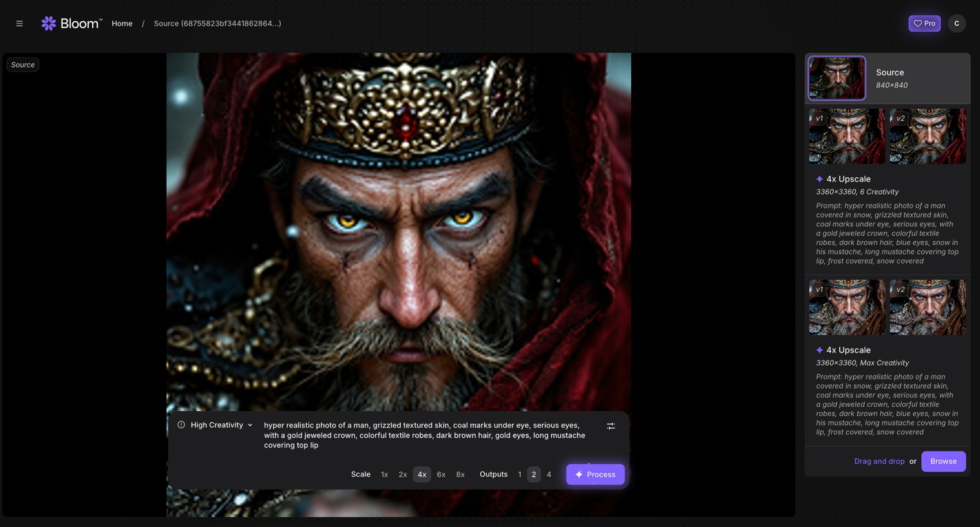The width and height of the screenshot is (980, 527).
Task: Open the hamburger menu
Action: (20, 24)
